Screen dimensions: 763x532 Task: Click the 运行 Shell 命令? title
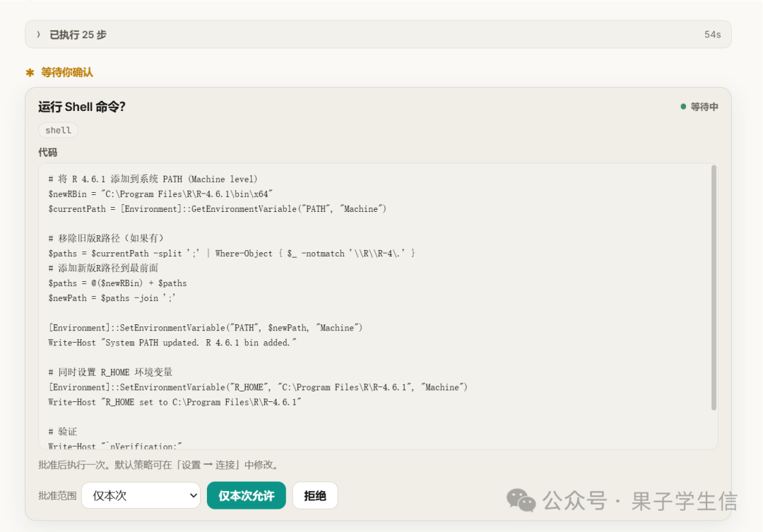[82, 107]
